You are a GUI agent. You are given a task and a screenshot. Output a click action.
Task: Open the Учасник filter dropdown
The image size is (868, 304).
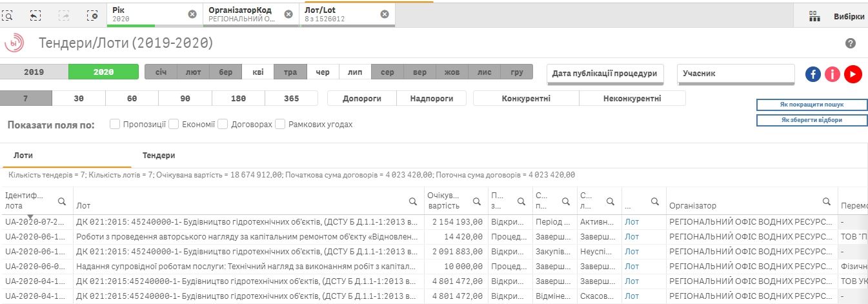[735, 74]
